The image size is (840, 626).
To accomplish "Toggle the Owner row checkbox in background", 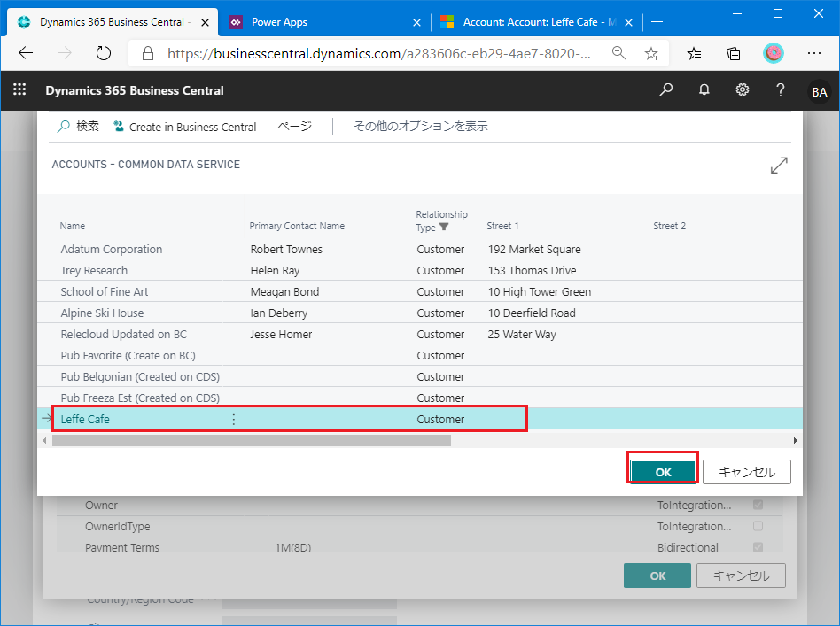I will pyautogui.click(x=758, y=505).
